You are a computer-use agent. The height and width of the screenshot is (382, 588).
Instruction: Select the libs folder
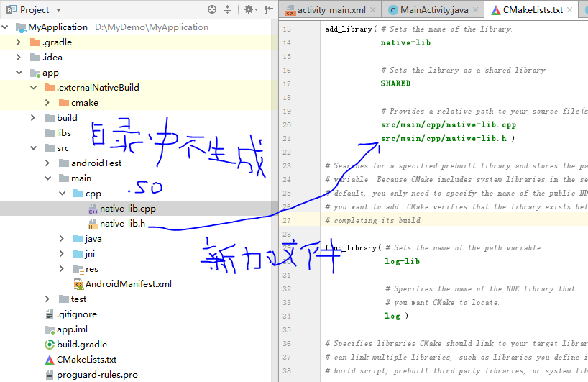point(64,133)
